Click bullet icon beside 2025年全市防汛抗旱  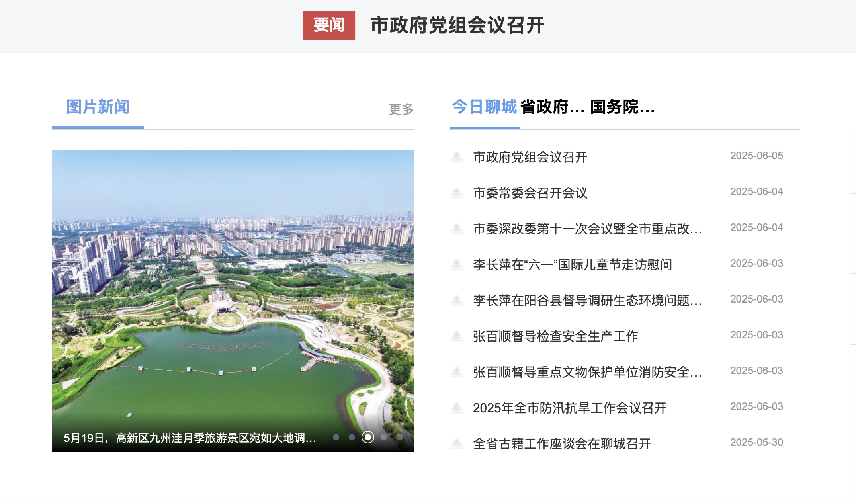click(457, 408)
